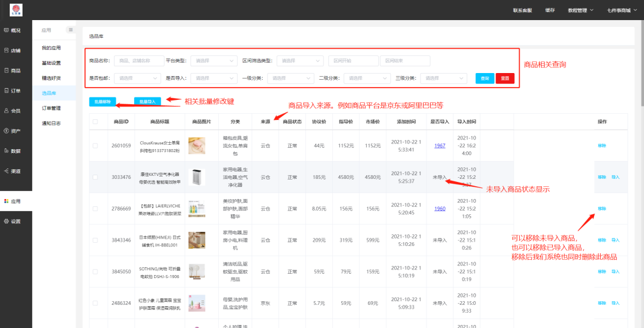Screen dimensions: 644x328
Task: Select the 应用 apps sidebar entry
Action: coord(16,201)
